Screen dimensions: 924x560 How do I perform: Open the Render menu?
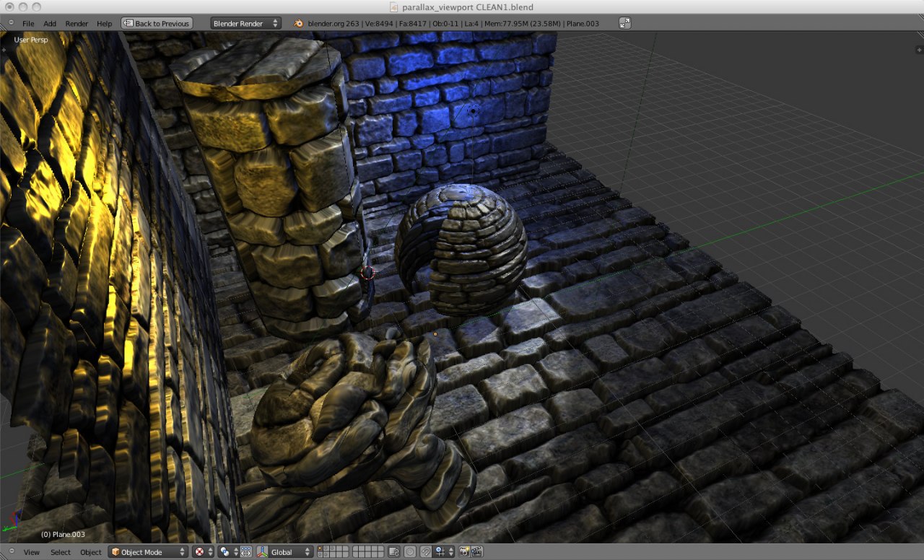[77, 24]
